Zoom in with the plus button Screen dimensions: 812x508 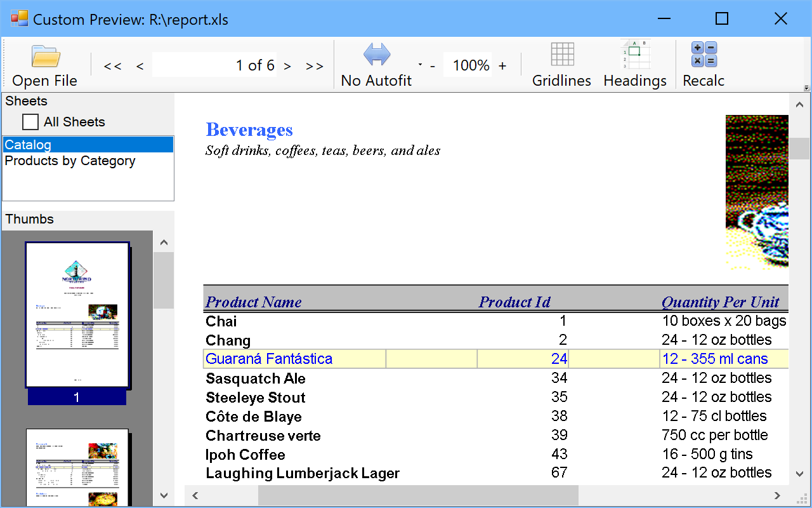click(x=502, y=66)
